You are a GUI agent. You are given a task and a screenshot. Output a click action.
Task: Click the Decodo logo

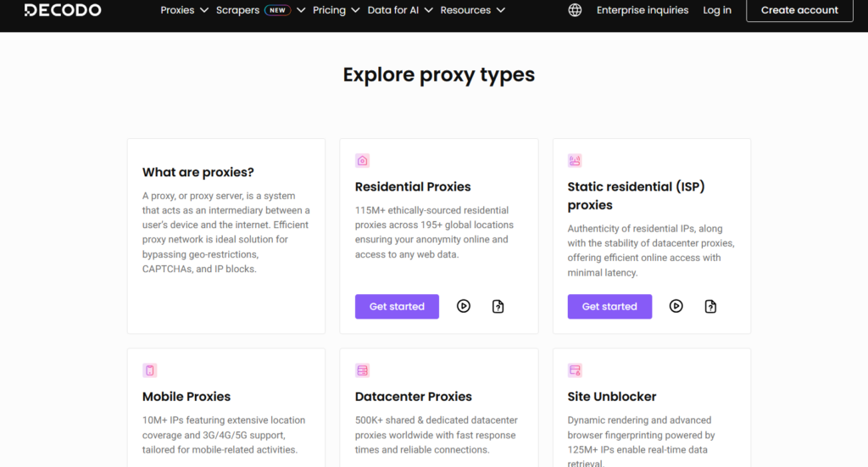click(63, 10)
